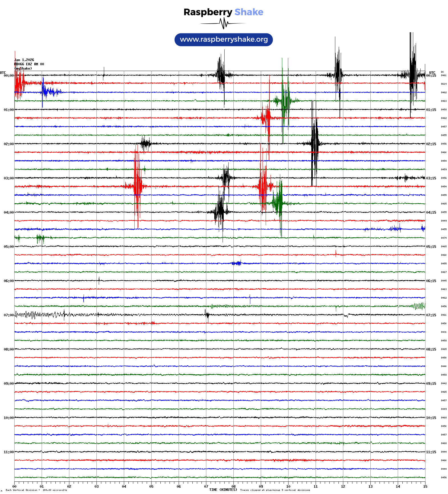Click the black event burst on the 02:00 trace near minute 11
The image size is (448, 494).
[x=314, y=143]
